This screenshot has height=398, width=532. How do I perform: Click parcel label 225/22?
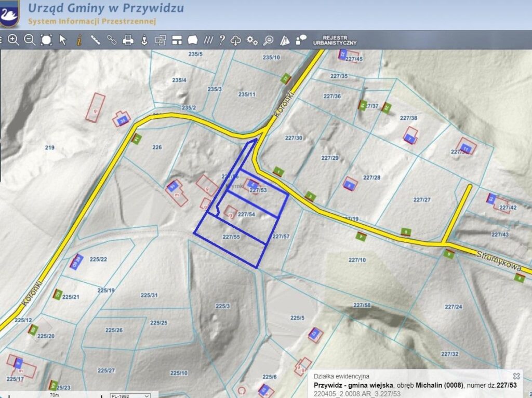[98, 259]
